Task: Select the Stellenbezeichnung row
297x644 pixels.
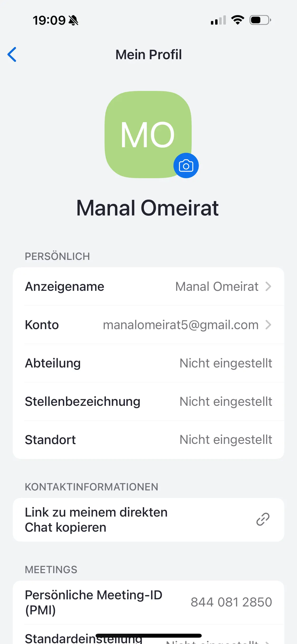Action: tap(148, 401)
